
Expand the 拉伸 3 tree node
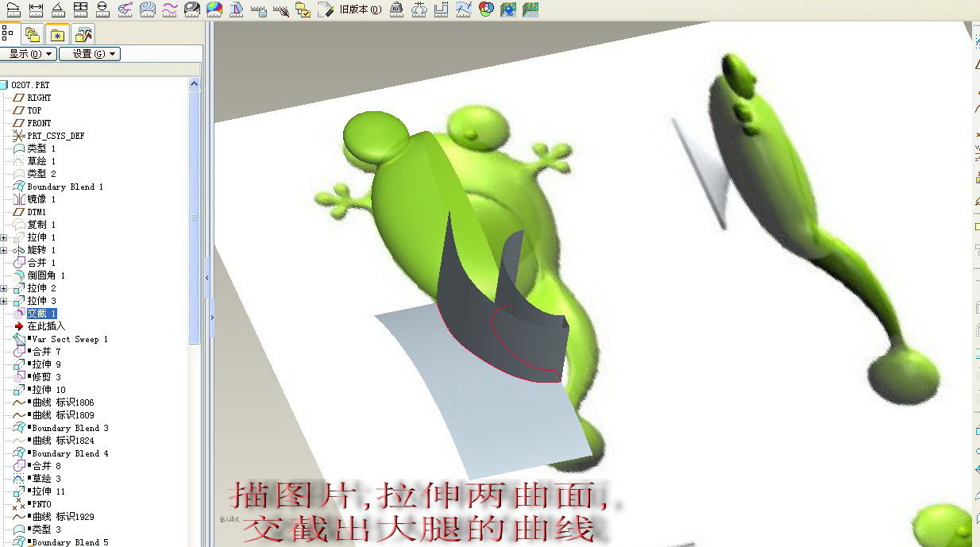(4, 301)
